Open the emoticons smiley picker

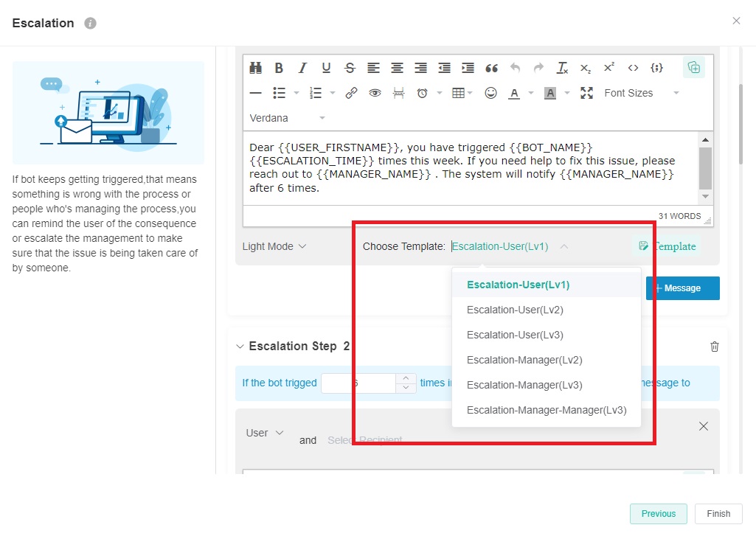490,93
